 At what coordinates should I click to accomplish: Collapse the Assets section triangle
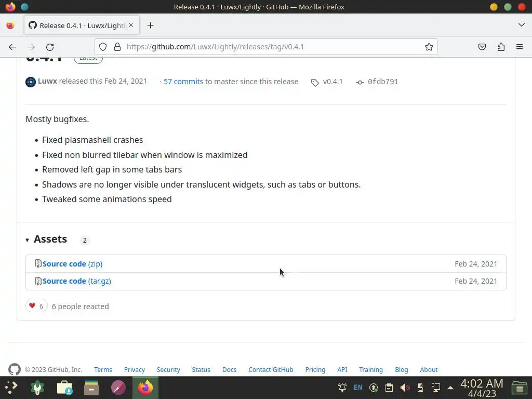tap(27, 240)
